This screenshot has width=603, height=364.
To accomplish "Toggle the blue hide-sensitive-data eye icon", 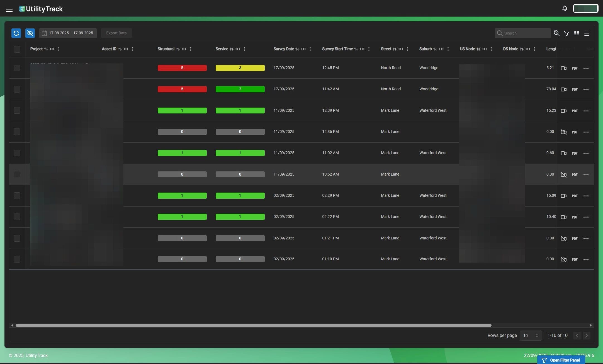I will (30, 33).
